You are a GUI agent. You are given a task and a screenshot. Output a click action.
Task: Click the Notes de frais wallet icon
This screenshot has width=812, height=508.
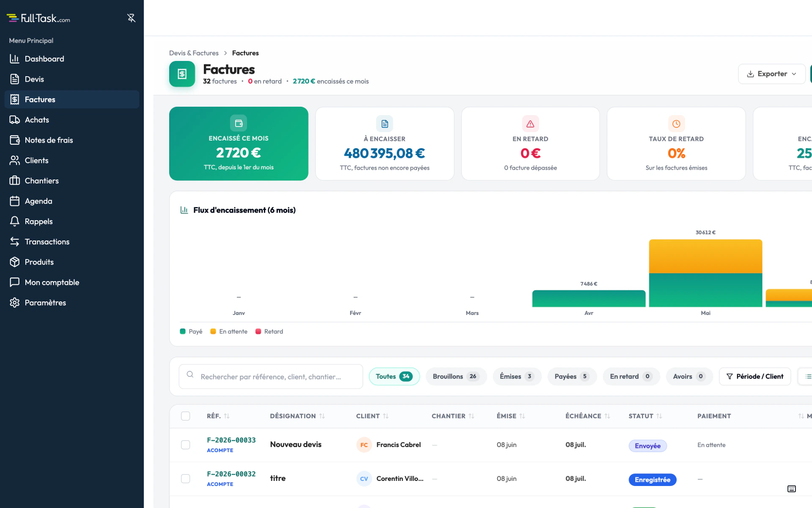[x=15, y=140]
